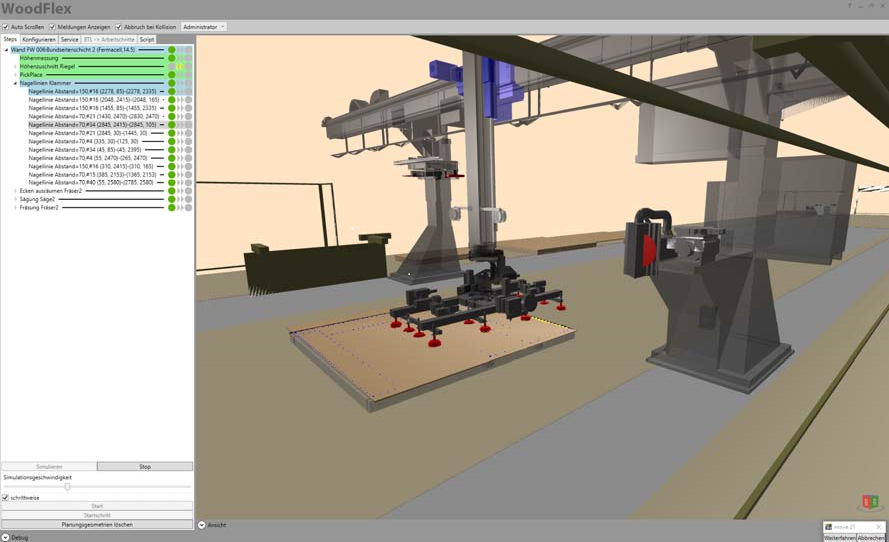Viewport: 889px width, 542px height.
Task: Expand the Ecken ausräumen Fräser2 node
Action: point(15,191)
